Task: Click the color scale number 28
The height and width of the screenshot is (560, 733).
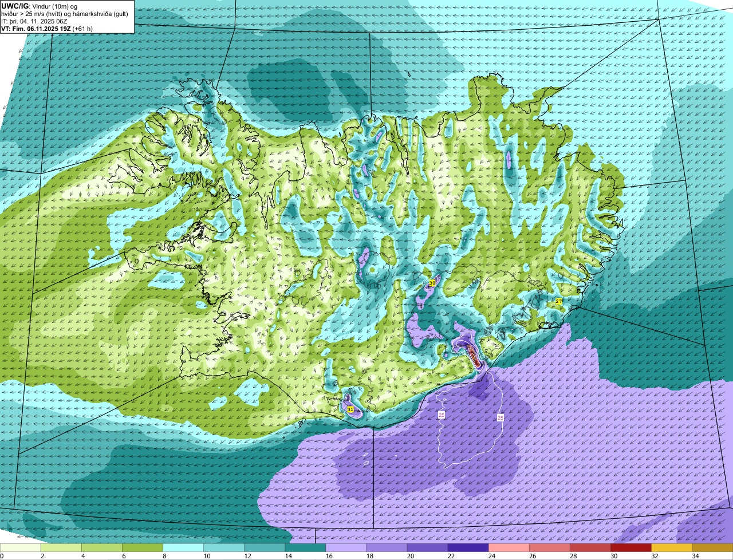Action: tap(572, 556)
